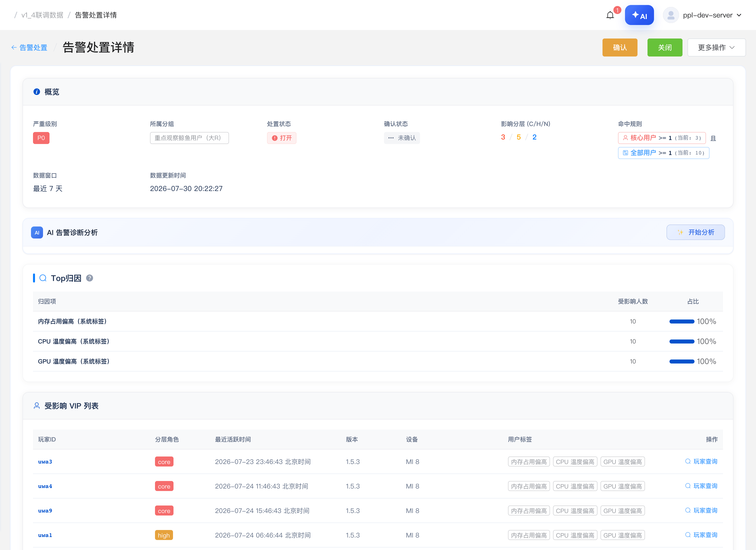Click 2026-07-23 23:46:43 北京时间 cell
The image size is (756, 550).
[x=263, y=462]
